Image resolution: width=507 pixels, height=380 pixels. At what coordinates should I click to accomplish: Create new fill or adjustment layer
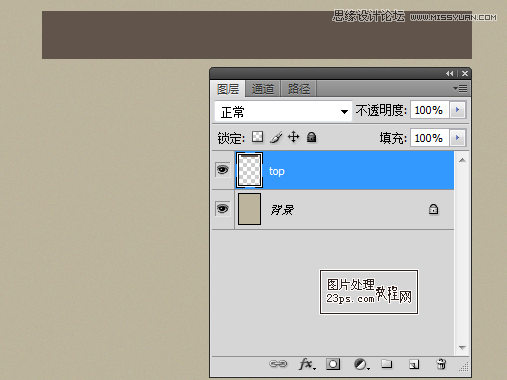click(361, 364)
